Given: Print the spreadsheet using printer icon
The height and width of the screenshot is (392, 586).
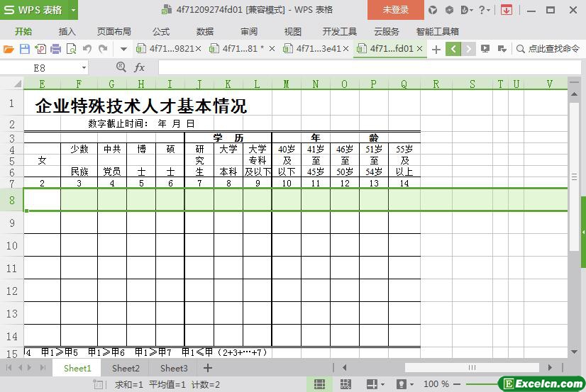Looking at the screenshot, I should 55,49.
